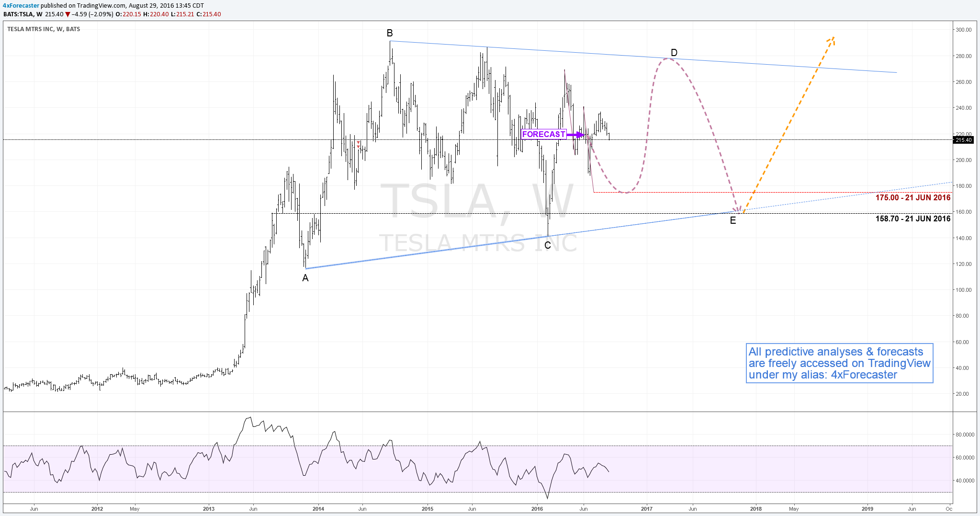Image resolution: width=980 pixels, height=516 pixels.
Task: Click the 2012 time axis label
Action: pyautogui.click(x=97, y=509)
